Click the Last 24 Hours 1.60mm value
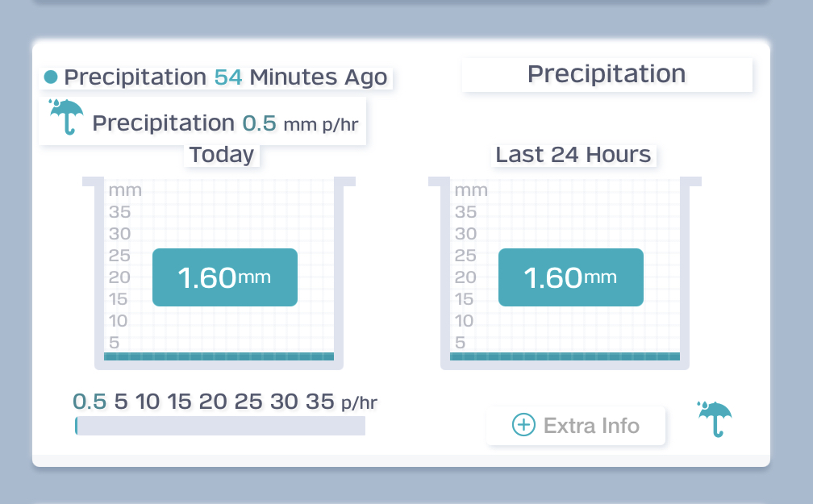 click(x=571, y=277)
